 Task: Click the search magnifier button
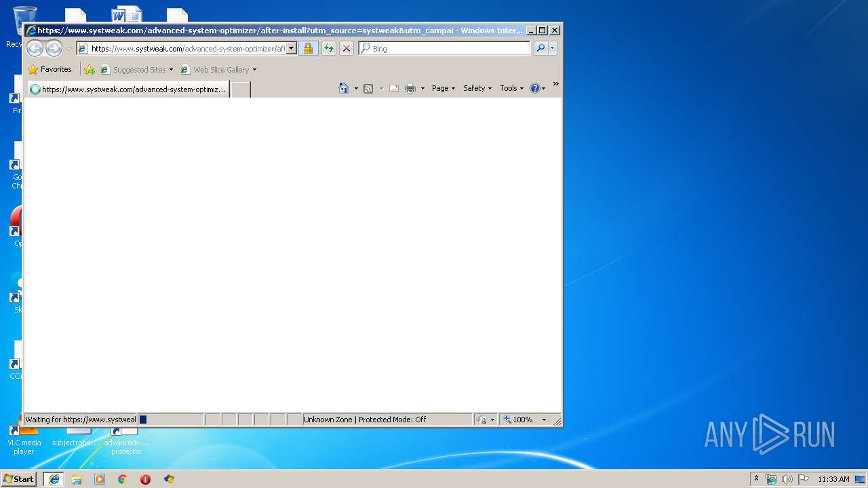pos(540,48)
